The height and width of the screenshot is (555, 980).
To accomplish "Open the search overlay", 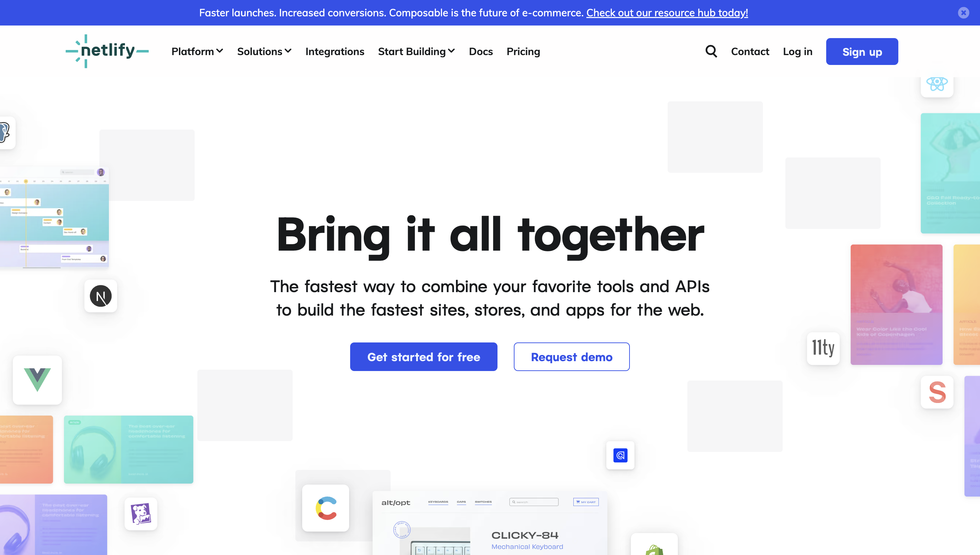I will [x=711, y=52].
